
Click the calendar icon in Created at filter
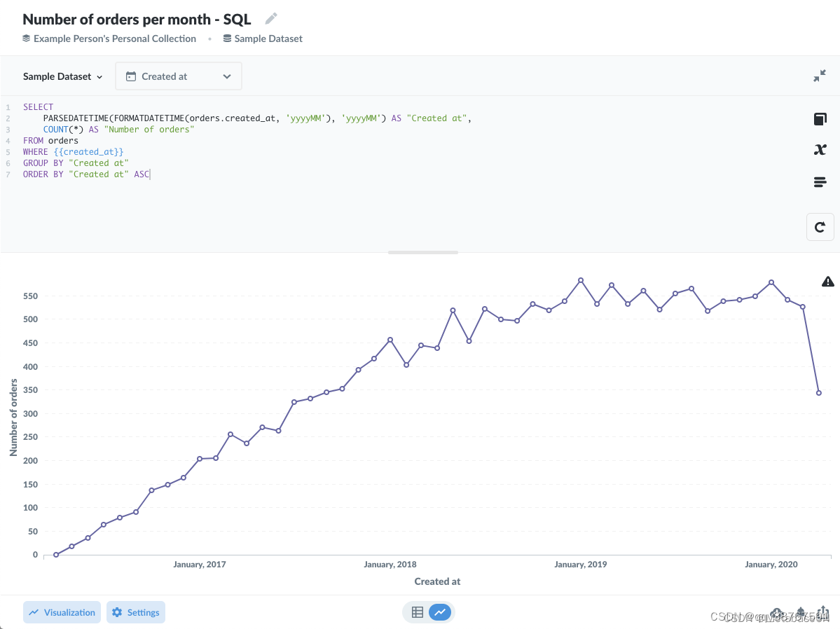131,76
